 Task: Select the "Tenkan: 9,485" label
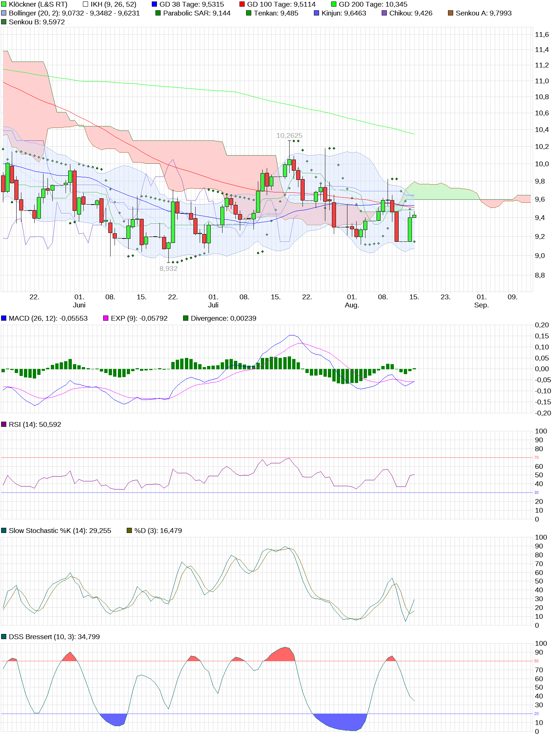click(x=276, y=13)
